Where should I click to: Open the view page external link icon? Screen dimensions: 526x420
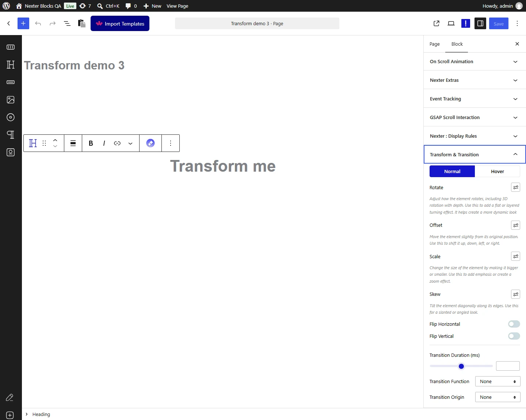(437, 23)
